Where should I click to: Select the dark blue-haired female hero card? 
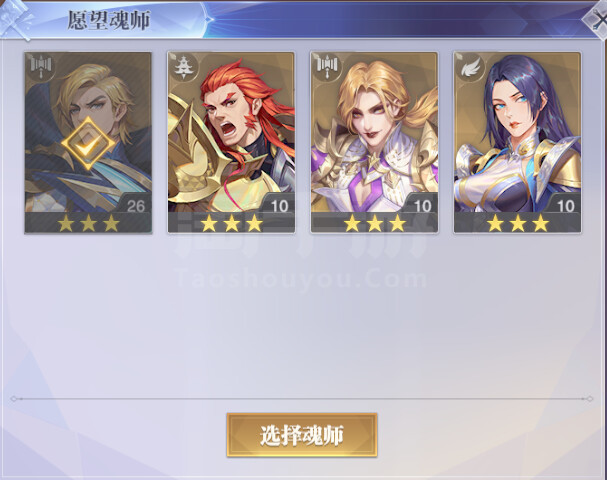(x=517, y=142)
